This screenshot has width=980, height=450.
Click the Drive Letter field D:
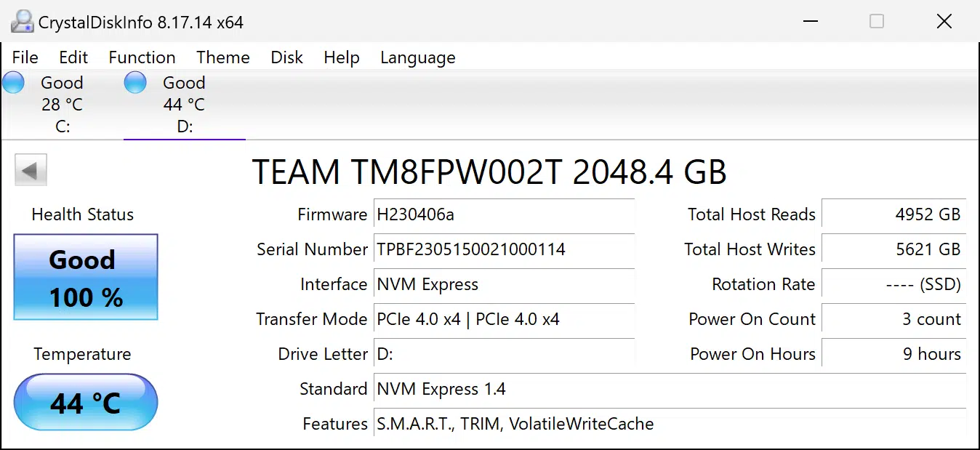504,354
